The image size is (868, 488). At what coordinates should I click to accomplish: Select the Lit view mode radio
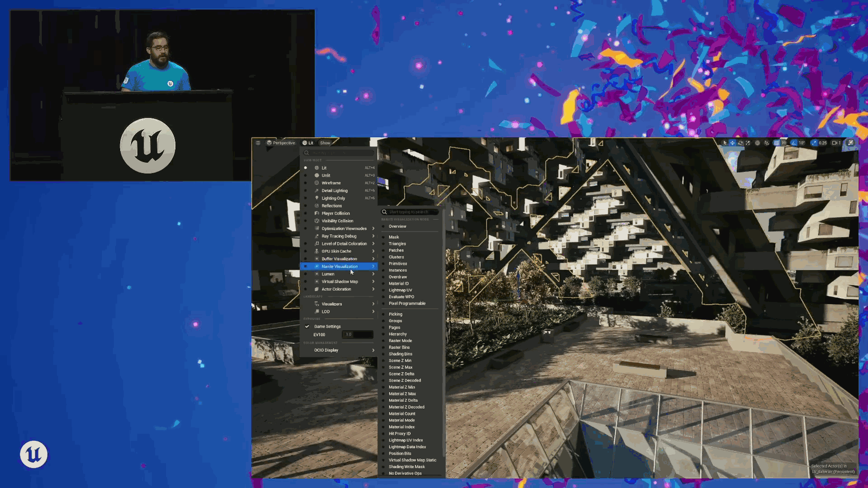(x=305, y=168)
